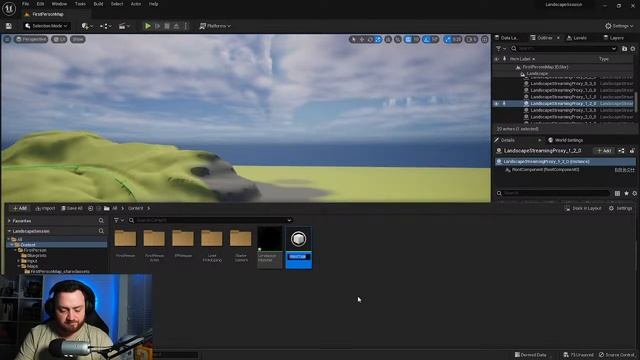
Task: Choose the viewport select tool icon
Action: pos(353,40)
